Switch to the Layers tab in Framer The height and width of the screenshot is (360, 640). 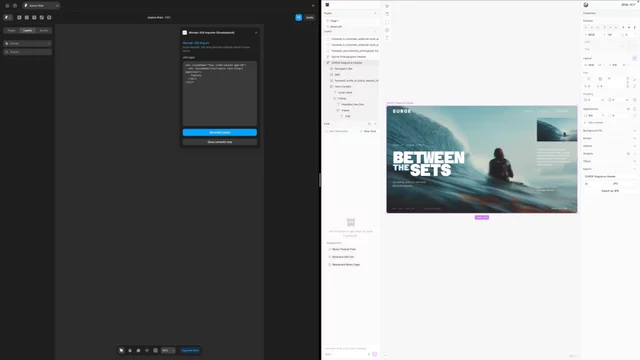point(28,31)
